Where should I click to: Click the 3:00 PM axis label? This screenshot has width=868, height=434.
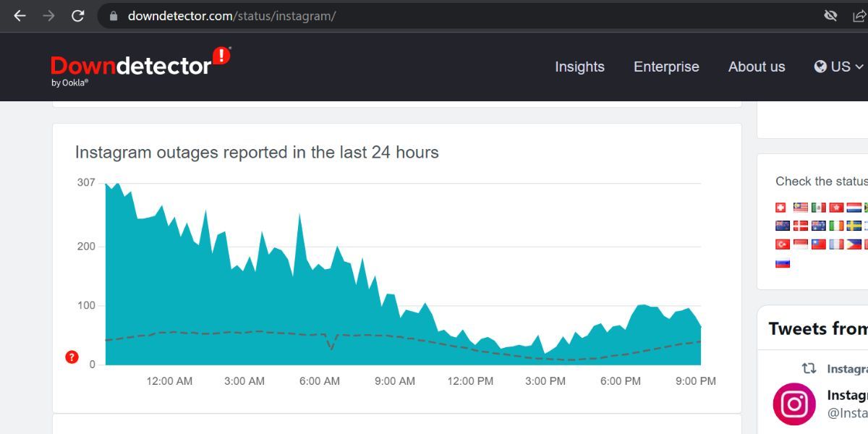click(545, 381)
